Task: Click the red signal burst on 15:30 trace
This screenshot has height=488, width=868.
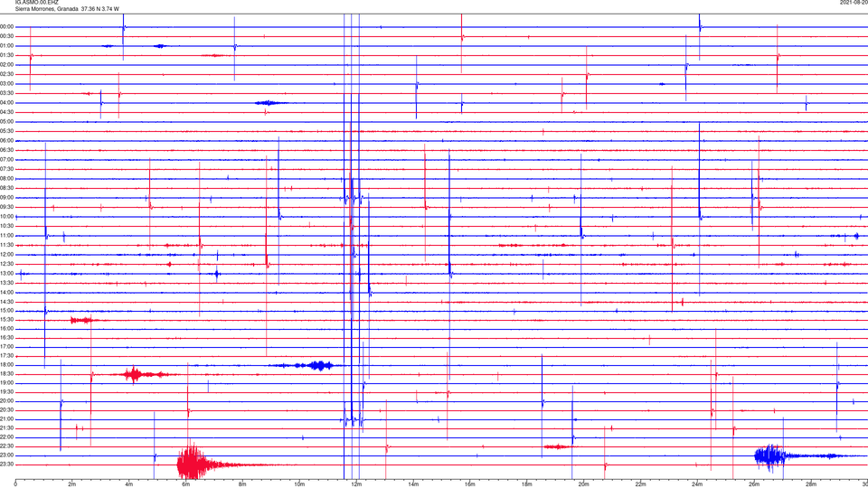Action: [x=84, y=320]
